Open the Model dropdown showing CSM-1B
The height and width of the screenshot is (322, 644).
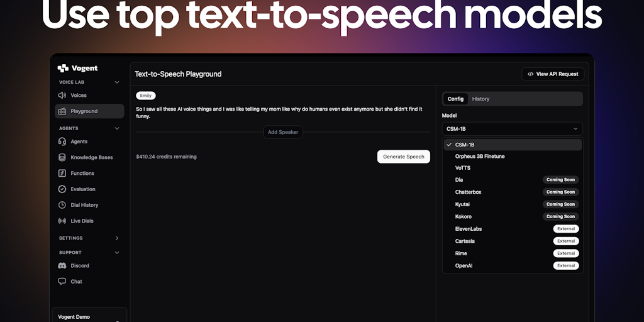pos(512,129)
